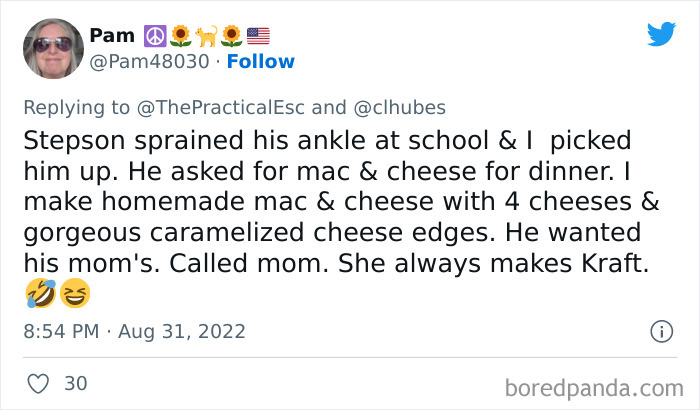The width and height of the screenshot is (700, 410).
Task: Click the peace symbol emoji
Action: (x=155, y=36)
